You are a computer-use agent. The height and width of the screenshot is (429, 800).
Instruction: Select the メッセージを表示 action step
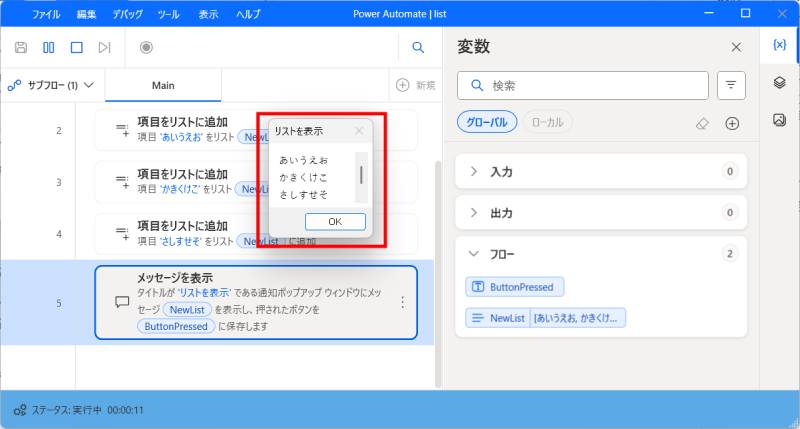(x=256, y=302)
